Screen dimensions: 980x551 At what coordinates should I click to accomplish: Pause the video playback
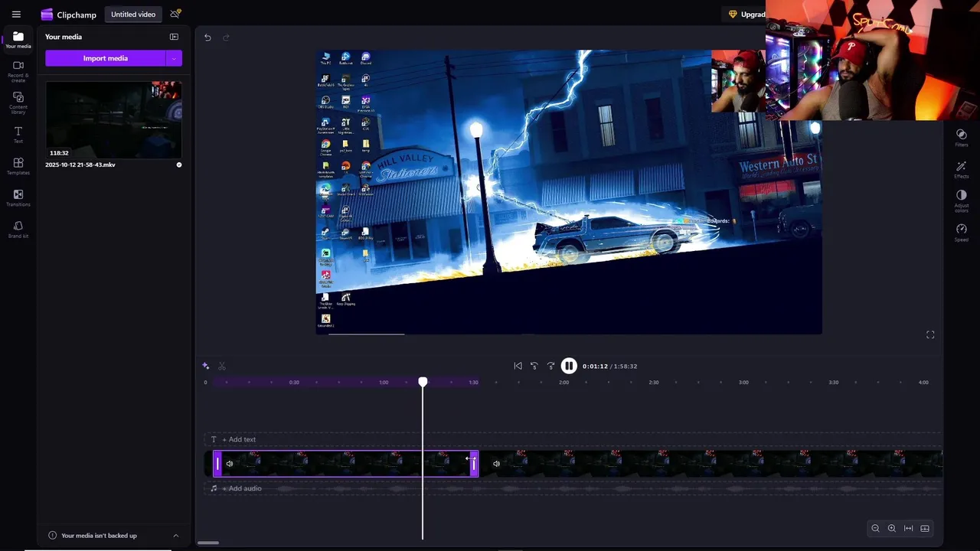[569, 366]
